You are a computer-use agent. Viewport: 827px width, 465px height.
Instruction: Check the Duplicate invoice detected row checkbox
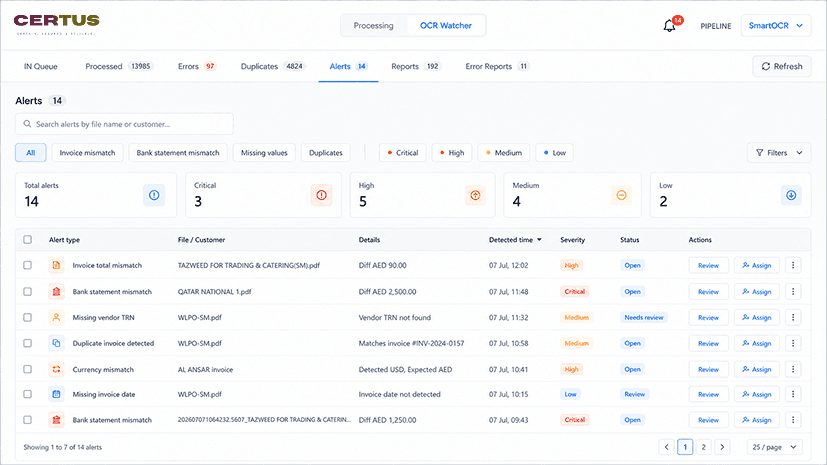[x=27, y=343]
